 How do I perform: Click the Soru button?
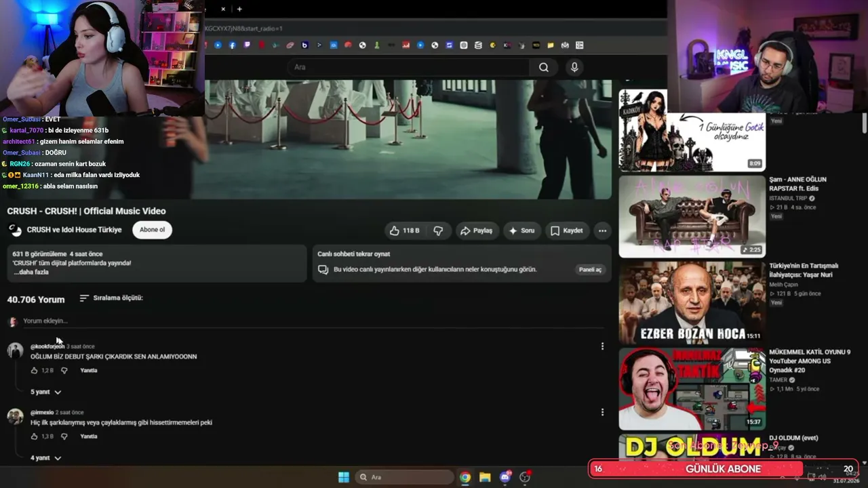521,230
